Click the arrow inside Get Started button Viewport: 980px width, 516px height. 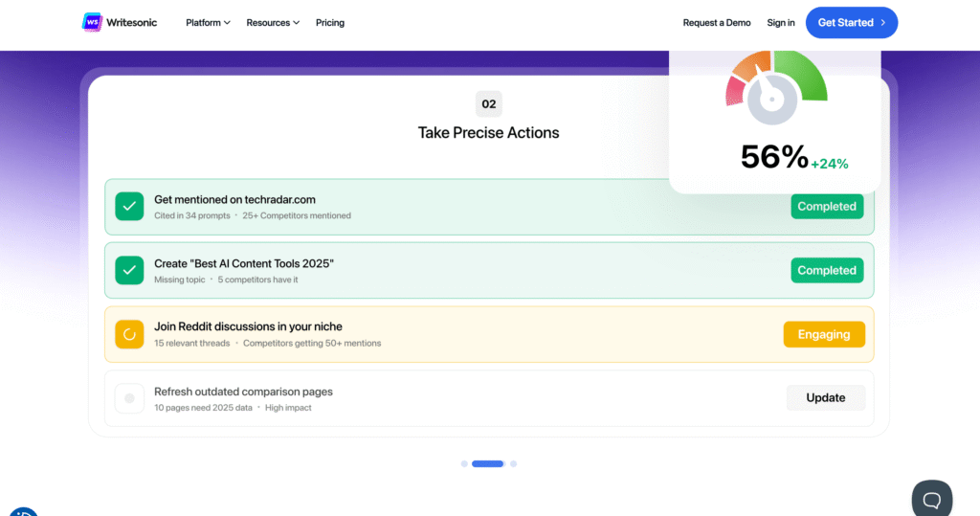pos(883,22)
